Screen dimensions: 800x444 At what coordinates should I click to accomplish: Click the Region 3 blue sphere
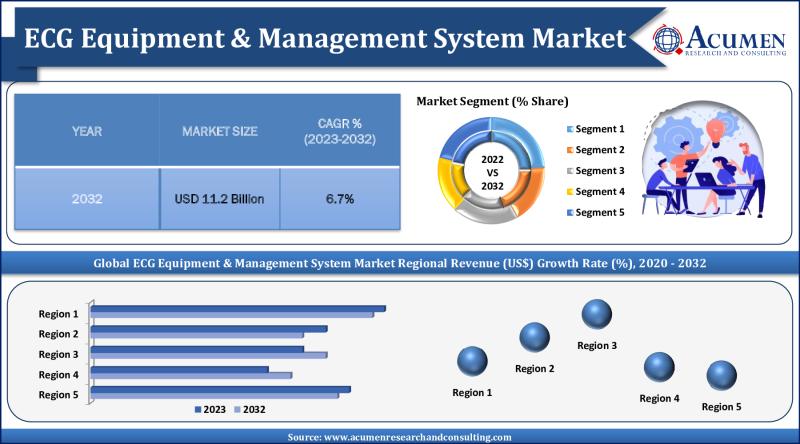(597, 315)
